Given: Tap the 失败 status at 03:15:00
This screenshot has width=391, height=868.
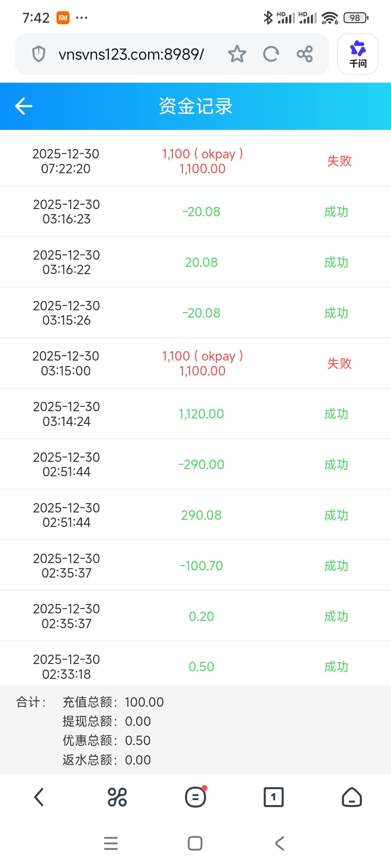Looking at the screenshot, I should point(339,363).
